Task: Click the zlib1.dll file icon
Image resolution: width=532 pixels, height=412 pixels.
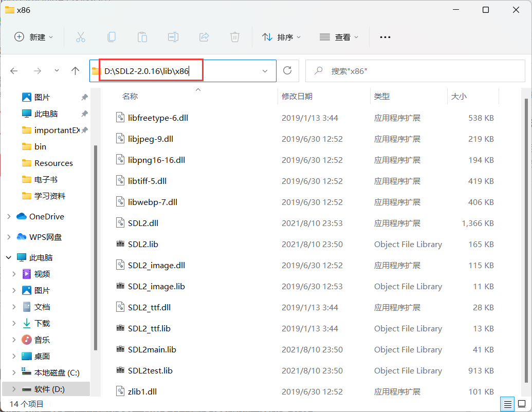Action: [120, 391]
